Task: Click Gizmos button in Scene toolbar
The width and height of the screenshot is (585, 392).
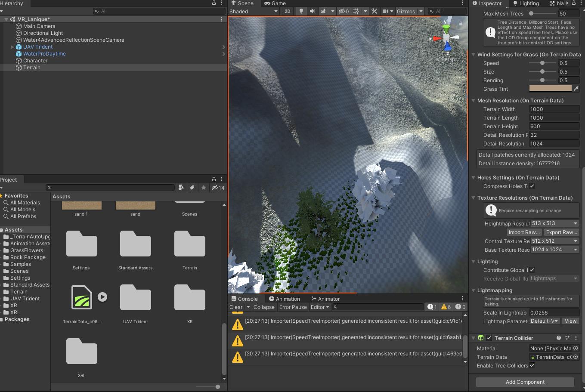Action: point(406,11)
